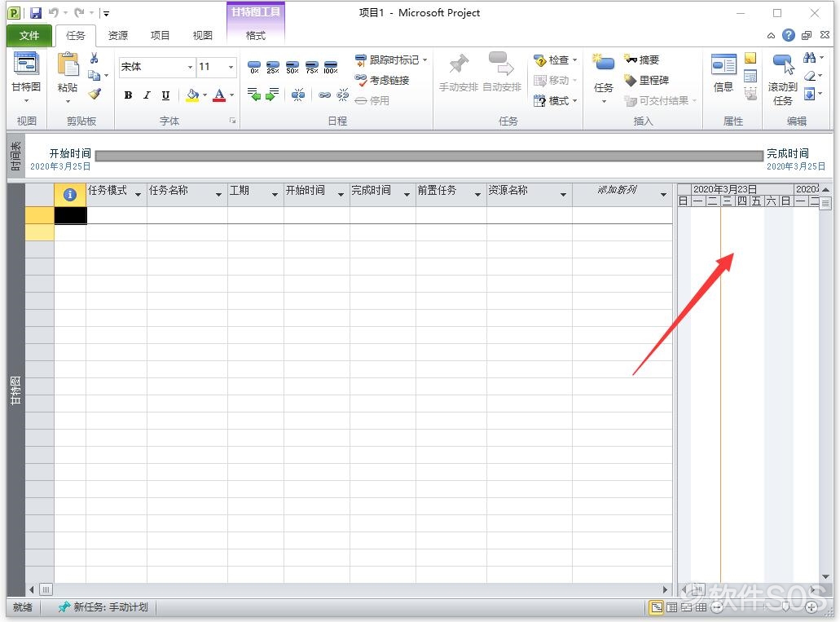Switch to the 视图 ribbon tab

click(x=203, y=35)
